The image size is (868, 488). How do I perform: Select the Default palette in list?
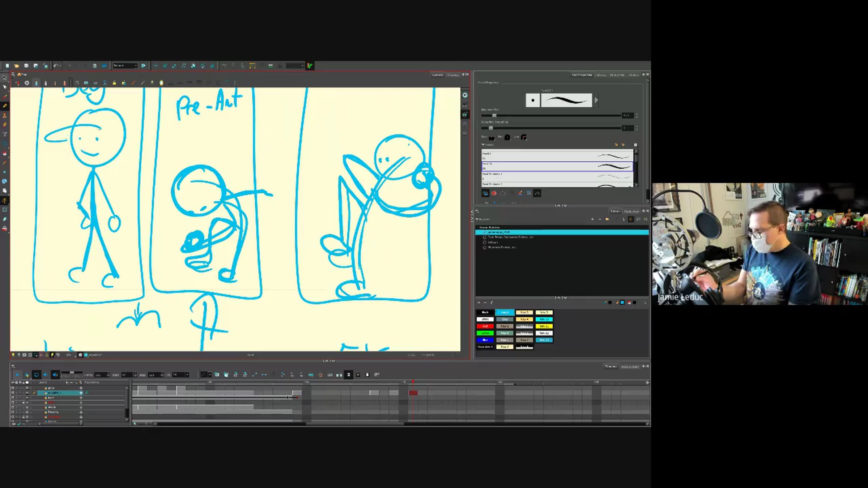493,242
